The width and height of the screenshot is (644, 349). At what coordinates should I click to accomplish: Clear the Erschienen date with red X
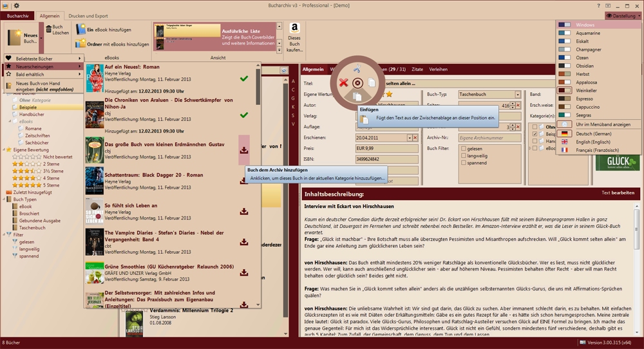point(415,138)
